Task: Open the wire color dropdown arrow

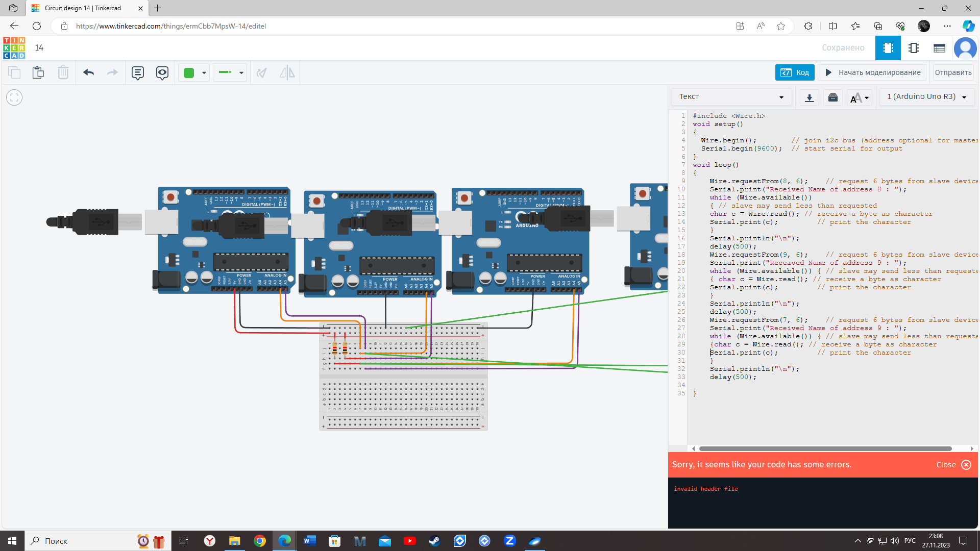Action: click(x=204, y=72)
